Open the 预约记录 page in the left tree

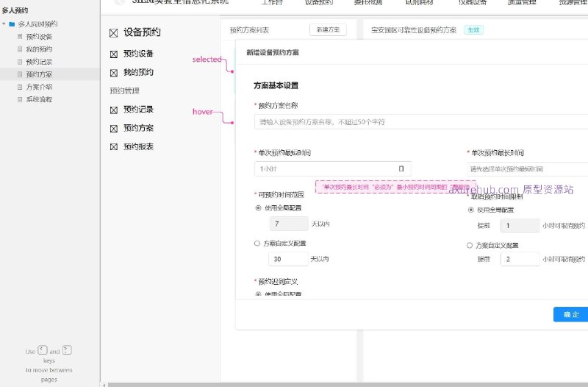pyautogui.click(x=39, y=62)
